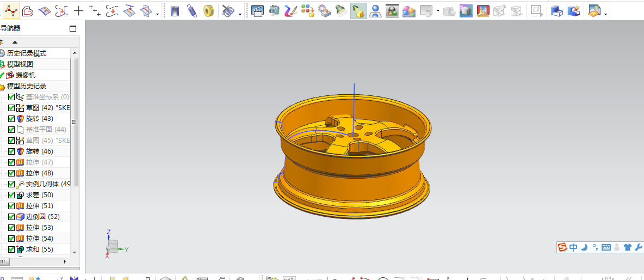Select the offset curve tool with red arrow

(x=61, y=11)
